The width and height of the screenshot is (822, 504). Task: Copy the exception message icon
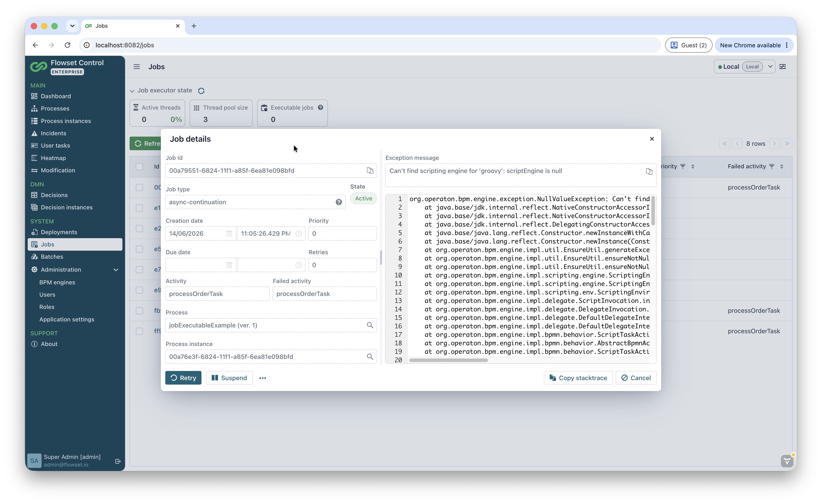tap(649, 171)
